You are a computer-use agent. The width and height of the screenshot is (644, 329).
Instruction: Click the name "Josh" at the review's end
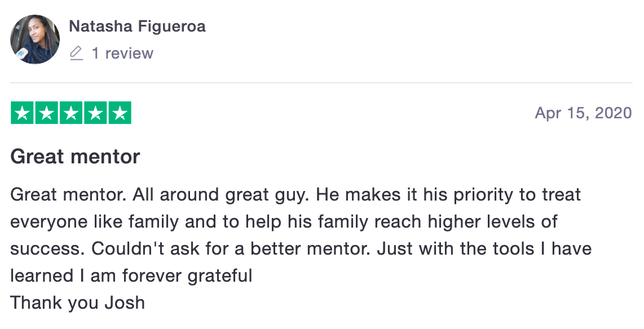point(125,303)
